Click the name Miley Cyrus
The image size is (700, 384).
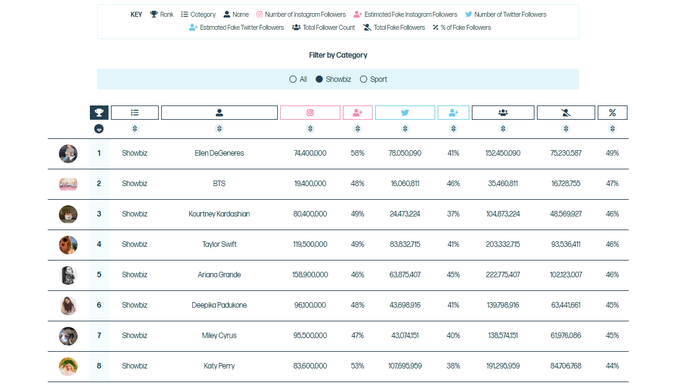pyautogui.click(x=219, y=335)
